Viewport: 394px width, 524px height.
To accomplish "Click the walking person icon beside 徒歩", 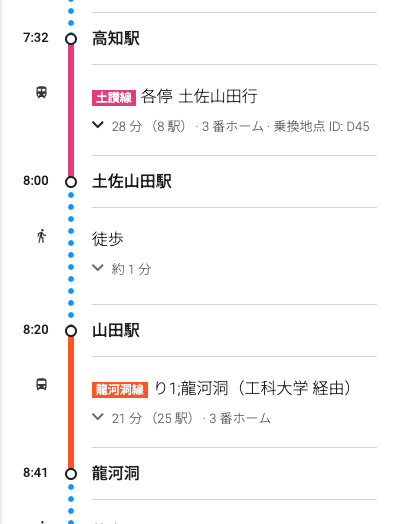I will 41,236.
